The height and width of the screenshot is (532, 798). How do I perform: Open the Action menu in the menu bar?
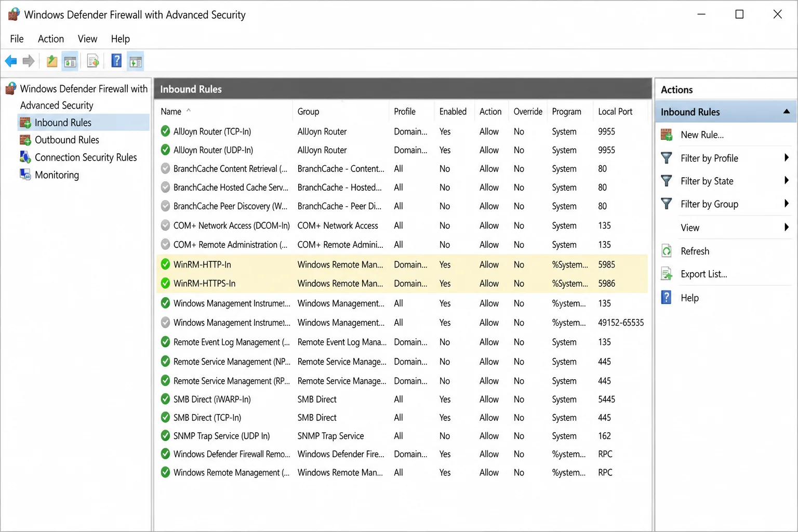pos(51,39)
